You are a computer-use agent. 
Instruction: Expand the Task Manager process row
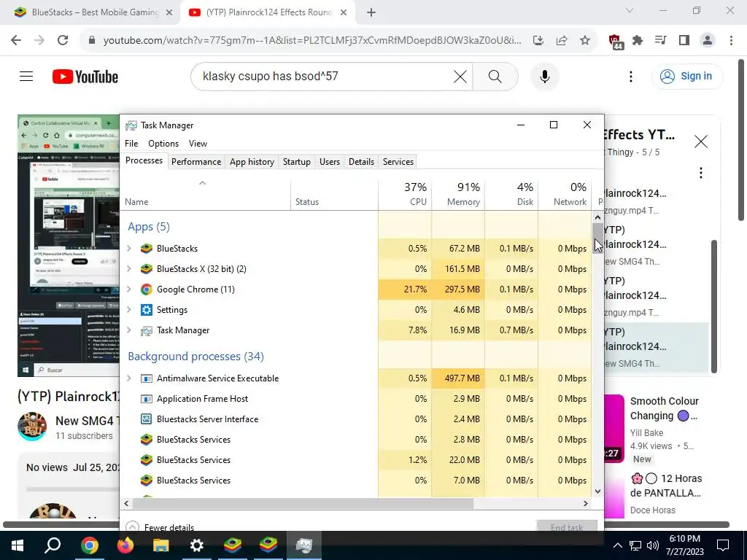(128, 330)
